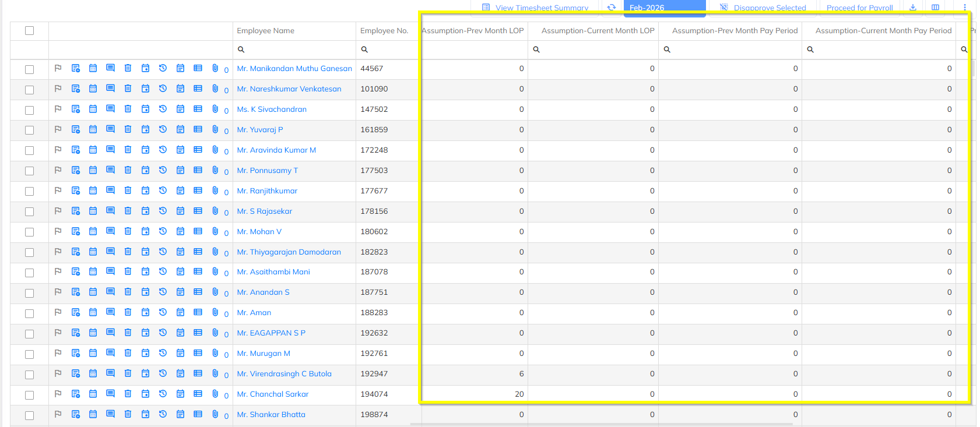
Task: Check the row box for Mr. Aravinda Kumar M
Action: (x=29, y=150)
